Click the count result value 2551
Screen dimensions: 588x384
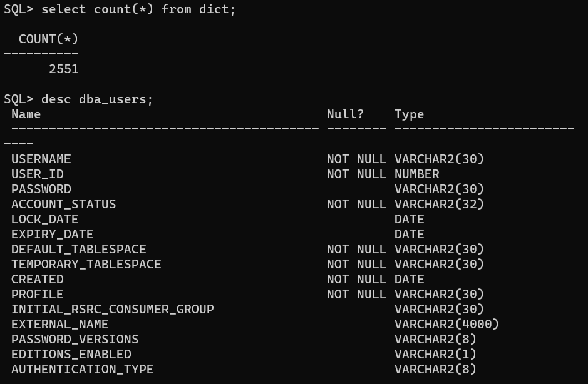(x=63, y=69)
